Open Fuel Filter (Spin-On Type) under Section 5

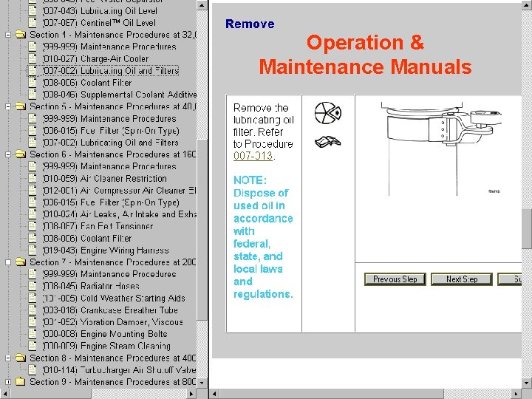[111, 131]
